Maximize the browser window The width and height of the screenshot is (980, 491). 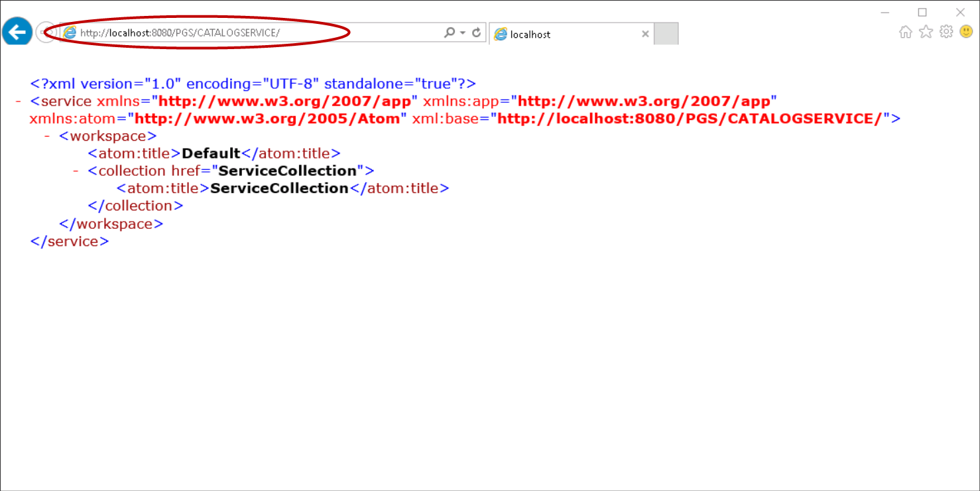point(922,12)
